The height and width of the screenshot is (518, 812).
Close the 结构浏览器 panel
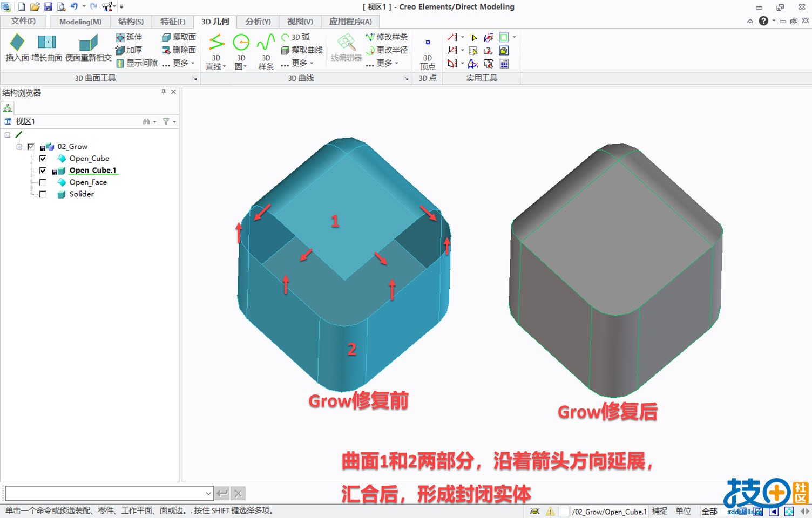(173, 92)
